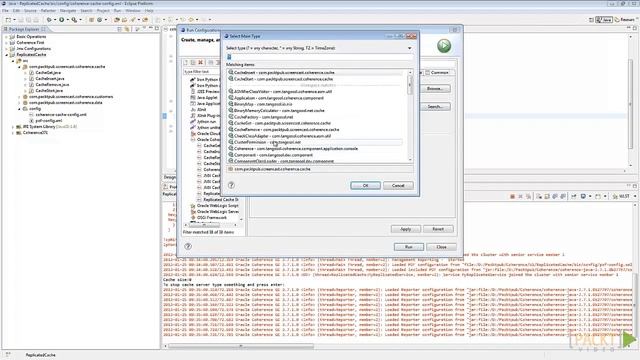Image resolution: width=640 pixels, height=360 pixels.
Task: Click OK in Select Main Type dialog
Action: click(x=365, y=185)
